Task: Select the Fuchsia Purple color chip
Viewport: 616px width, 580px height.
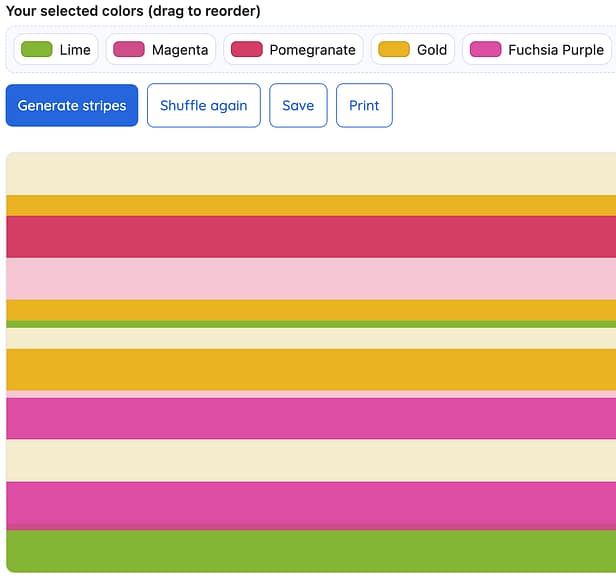Action: (x=537, y=50)
